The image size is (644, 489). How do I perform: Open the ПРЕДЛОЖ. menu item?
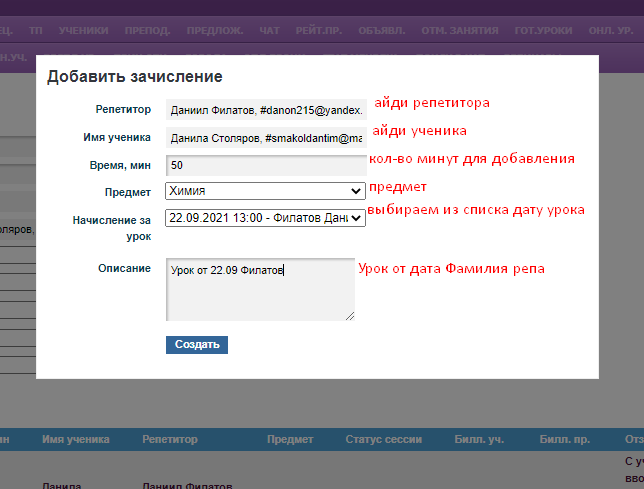coord(215,31)
